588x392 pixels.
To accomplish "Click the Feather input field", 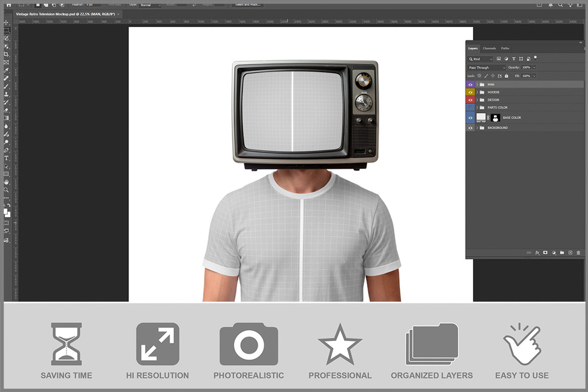I will 93,4.
